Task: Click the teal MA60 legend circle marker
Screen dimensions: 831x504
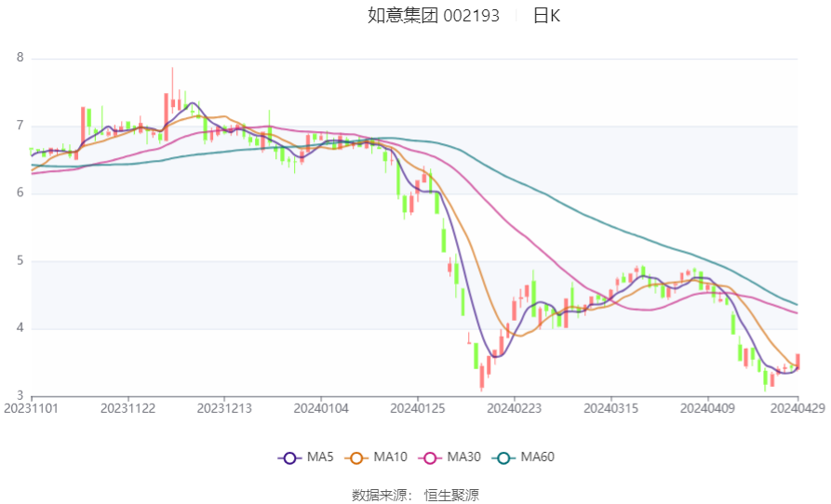Action: pos(503,458)
